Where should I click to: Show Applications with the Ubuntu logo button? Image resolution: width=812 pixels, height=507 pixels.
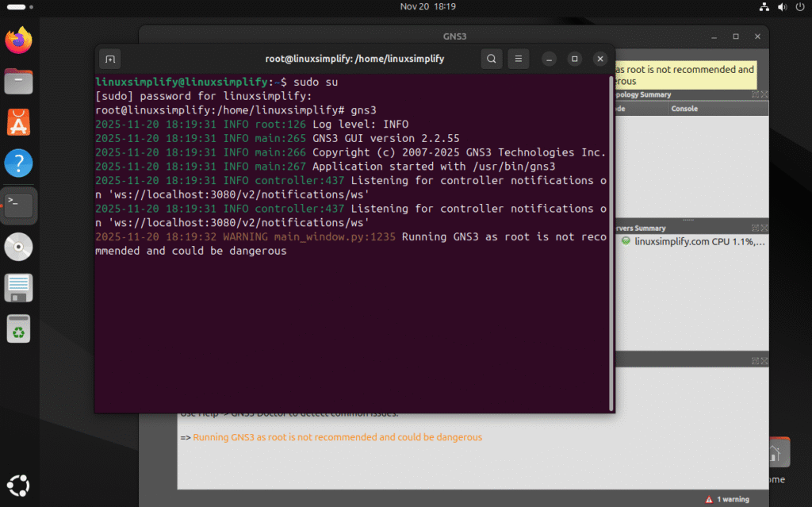click(x=18, y=484)
